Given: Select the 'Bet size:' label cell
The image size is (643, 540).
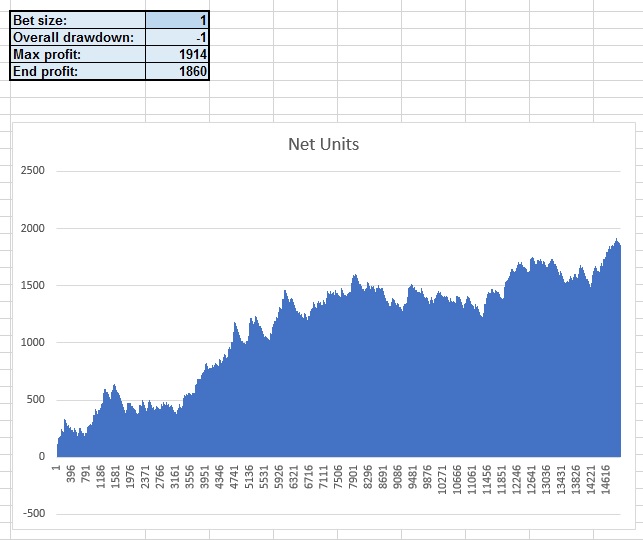Looking at the screenshot, I should point(77,21).
